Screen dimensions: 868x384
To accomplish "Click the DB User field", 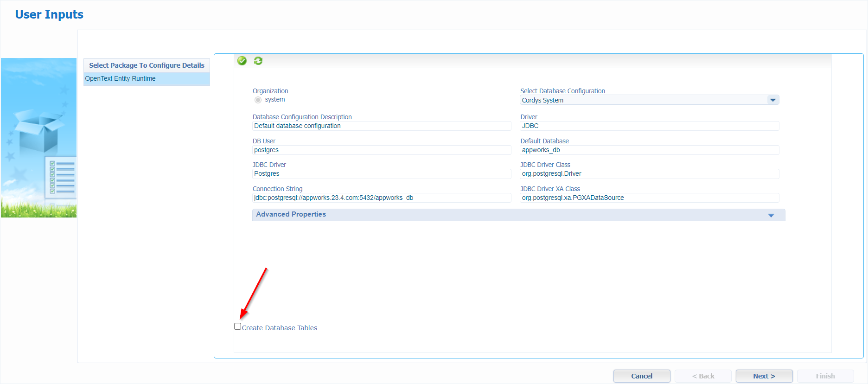I will point(381,150).
